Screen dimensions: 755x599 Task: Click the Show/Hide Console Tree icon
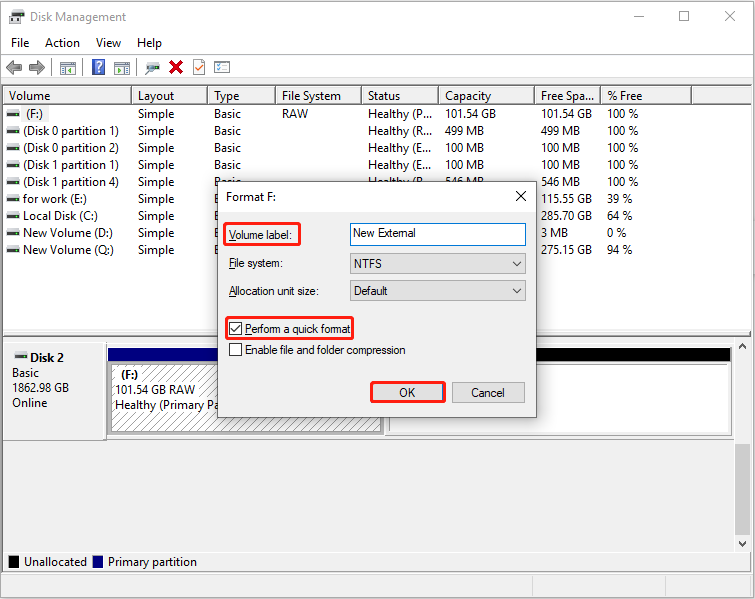click(68, 67)
